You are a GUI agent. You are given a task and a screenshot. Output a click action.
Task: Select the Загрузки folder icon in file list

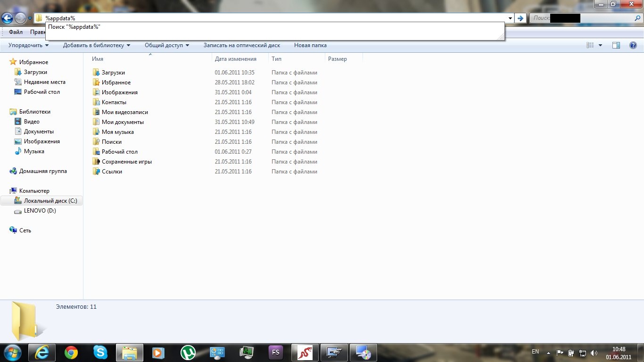pyautogui.click(x=96, y=73)
